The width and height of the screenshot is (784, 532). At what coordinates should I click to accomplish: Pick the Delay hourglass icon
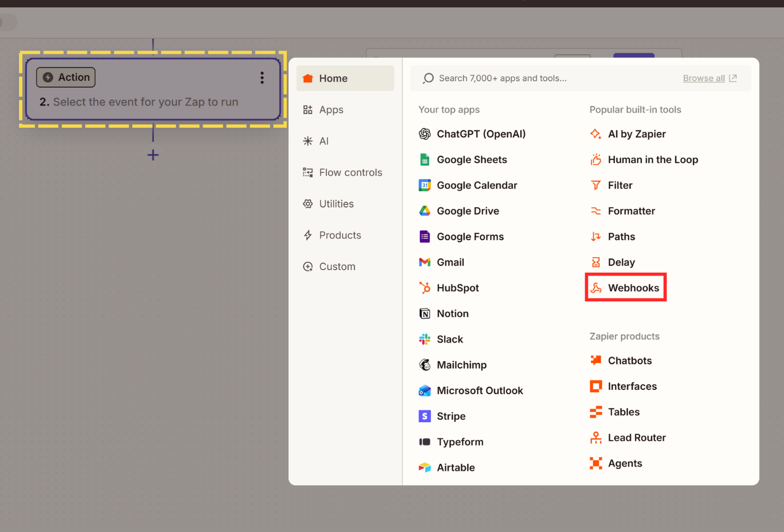596,262
